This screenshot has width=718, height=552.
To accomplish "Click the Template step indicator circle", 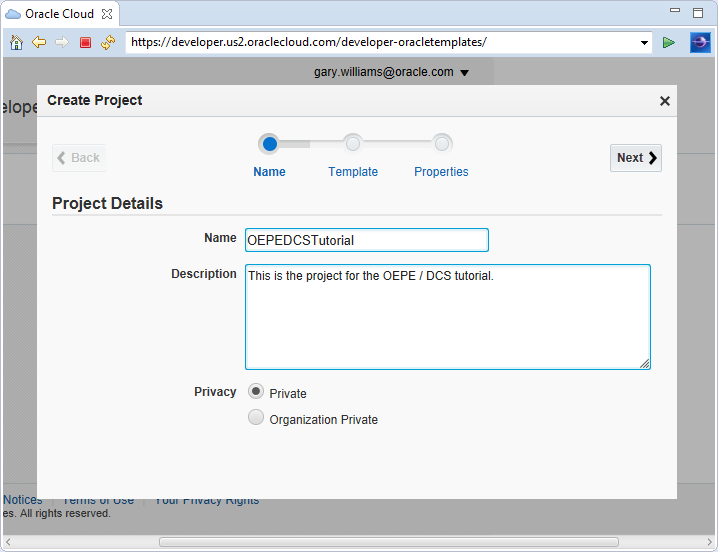I will (x=353, y=144).
